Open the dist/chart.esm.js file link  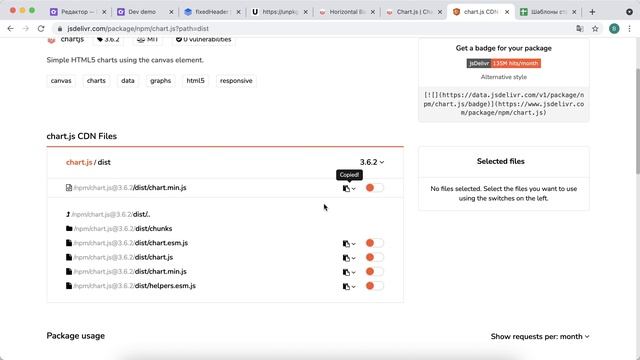coord(131,243)
